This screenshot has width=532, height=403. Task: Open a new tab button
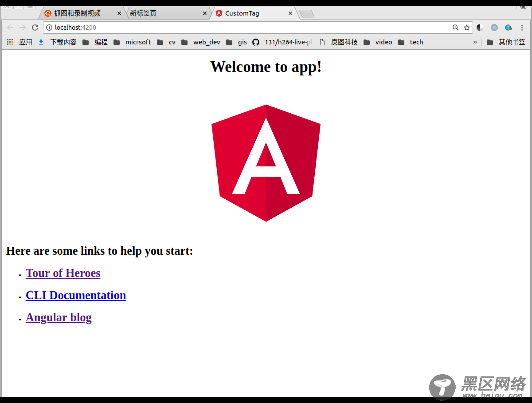[x=307, y=14]
